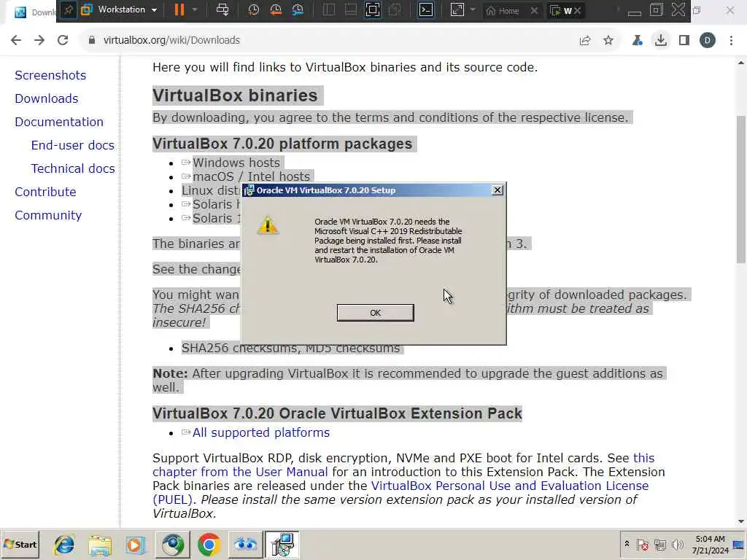
Task: Click the Action Center flag tray icon
Action: 642,544
